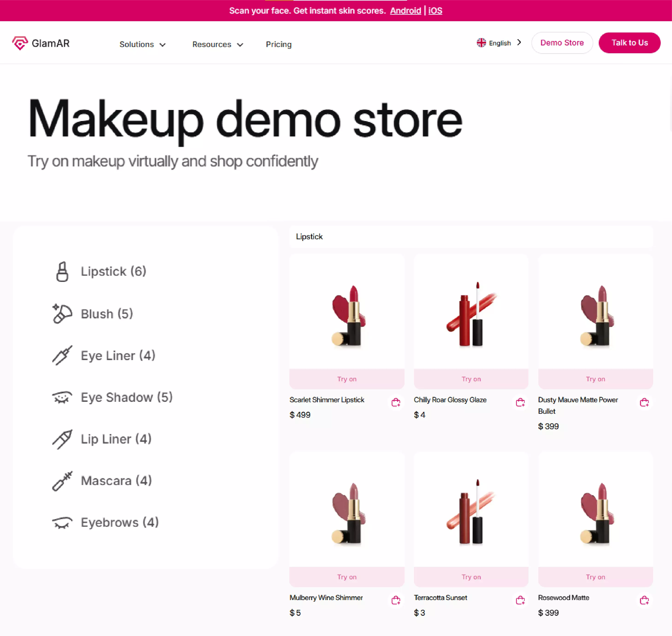Screen dimensions: 672x636
Task: Open the Pricing page
Action: coord(279,44)
